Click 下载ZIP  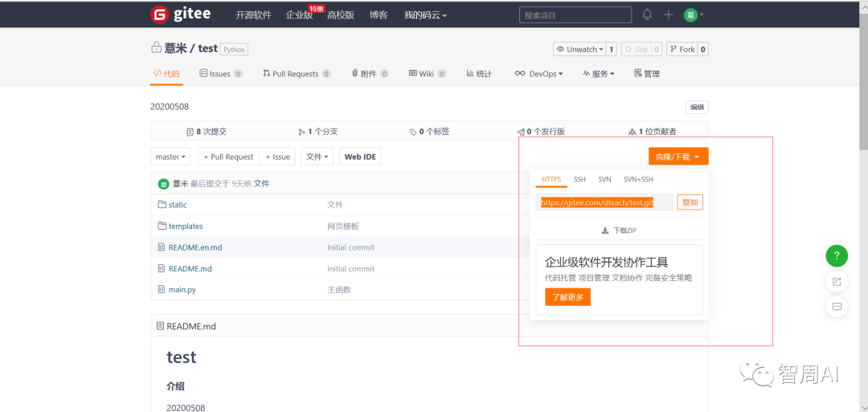tap(619, 230)
